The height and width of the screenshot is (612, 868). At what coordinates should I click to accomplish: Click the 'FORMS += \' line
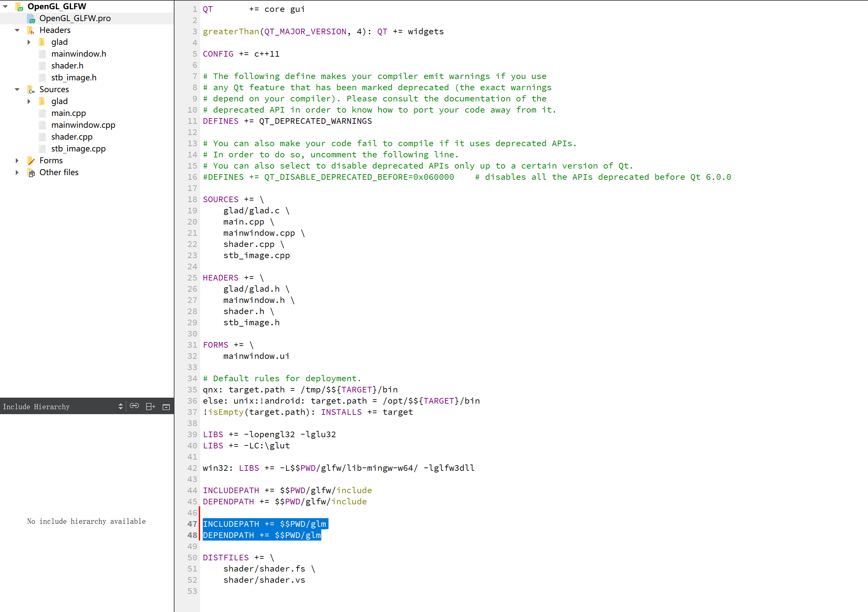(x=228, y=345)
